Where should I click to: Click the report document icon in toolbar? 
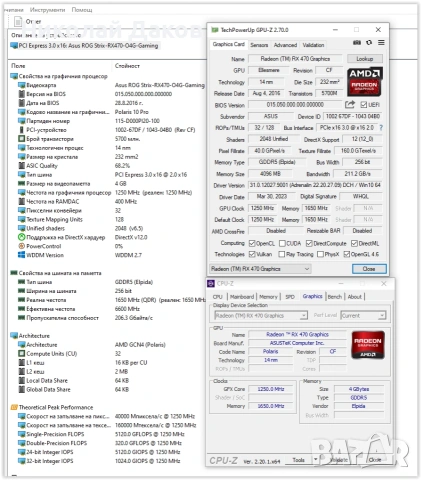tap(18, 22)
